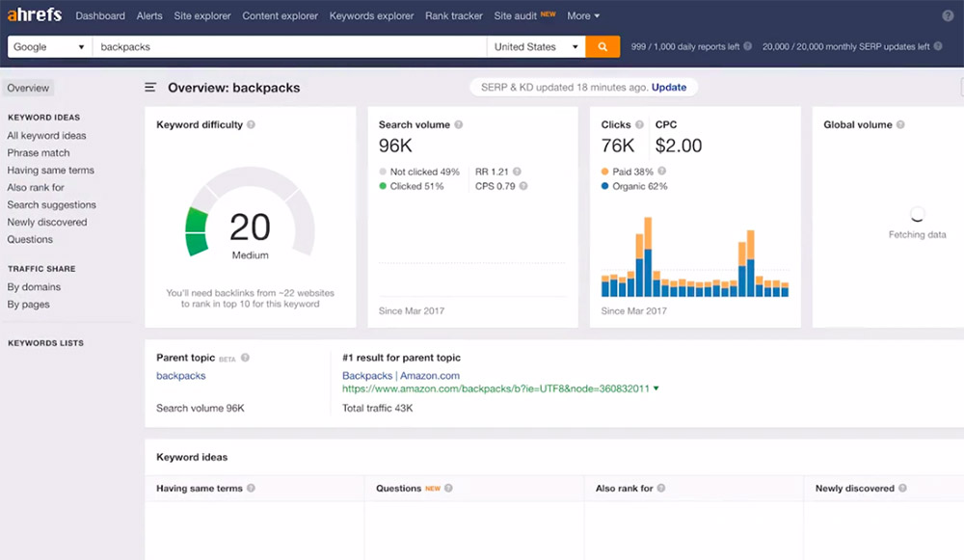Click the ahrefs logo
Screen dimensions: 964x560
pos(35,15)
